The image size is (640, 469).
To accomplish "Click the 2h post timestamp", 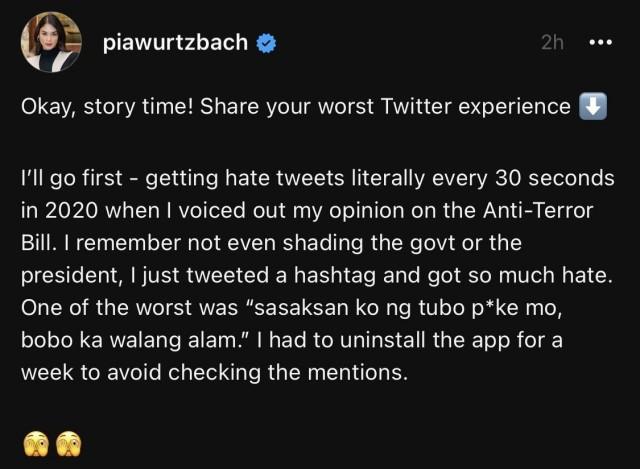I will (552, 43).
